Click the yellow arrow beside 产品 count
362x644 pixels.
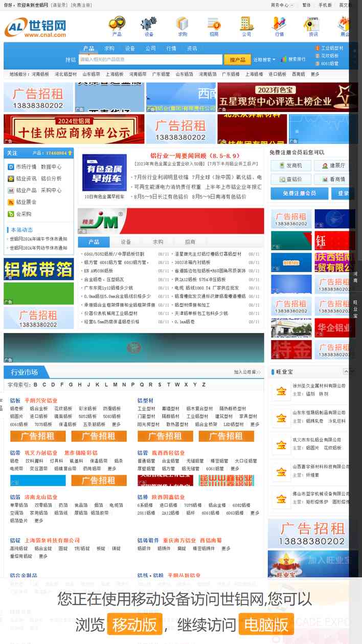[70, 153]
